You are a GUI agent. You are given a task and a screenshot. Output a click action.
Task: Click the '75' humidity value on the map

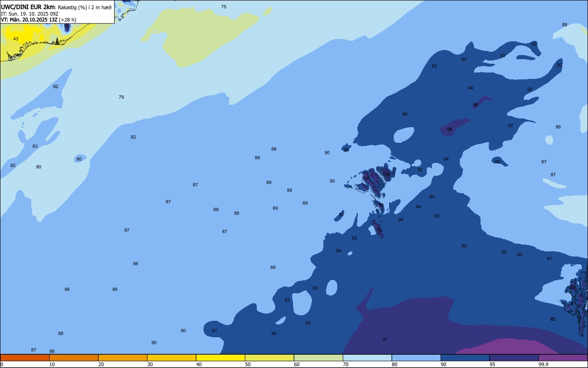224,7
